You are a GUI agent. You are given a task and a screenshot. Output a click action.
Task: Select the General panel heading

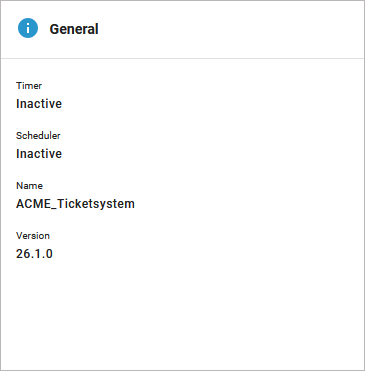point(74,29)
